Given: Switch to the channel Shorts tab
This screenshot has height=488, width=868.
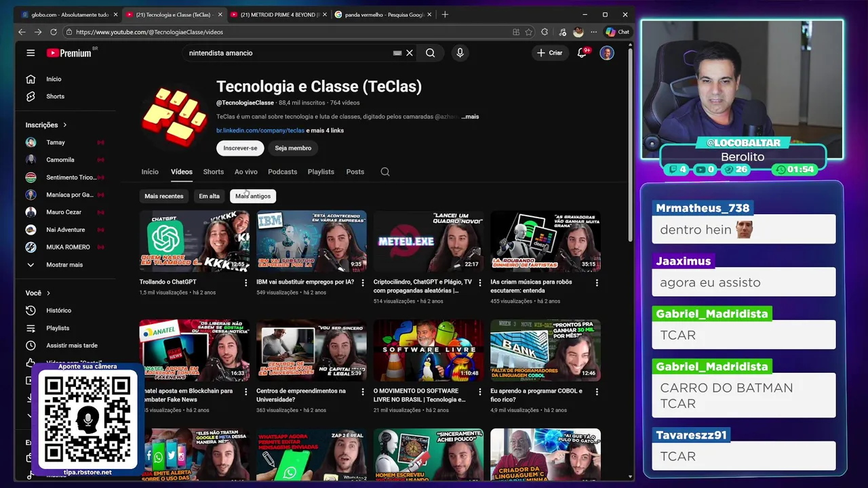Looking at the screenshot, I should (x=213, y=171).
